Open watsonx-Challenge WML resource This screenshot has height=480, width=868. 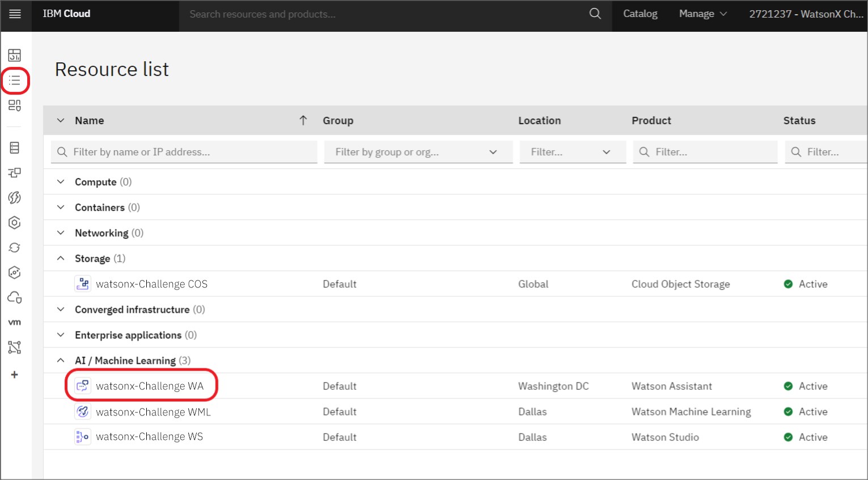coord(153,412)
